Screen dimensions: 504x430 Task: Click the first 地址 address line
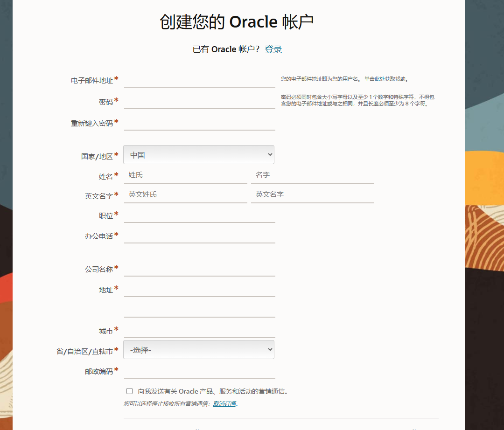[199, 290]
